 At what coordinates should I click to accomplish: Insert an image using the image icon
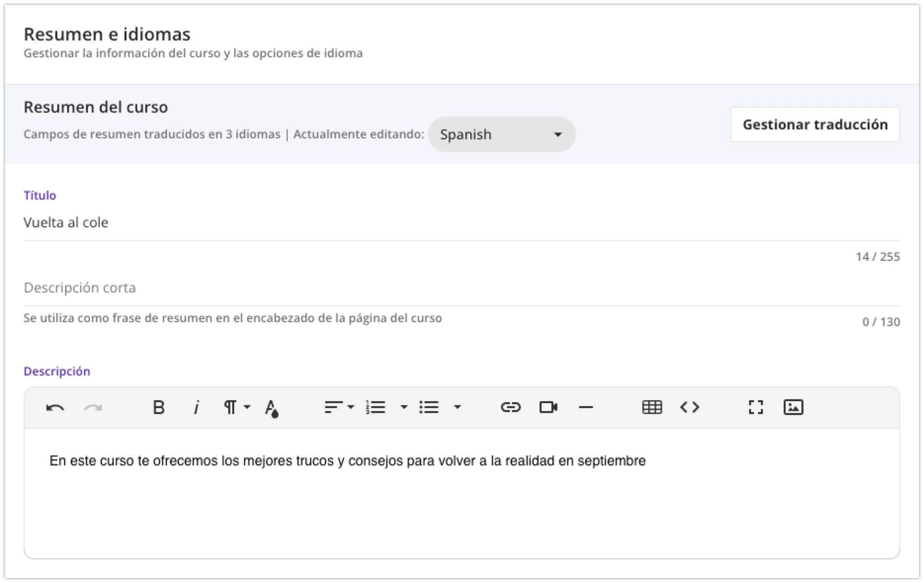click(793, 408)
